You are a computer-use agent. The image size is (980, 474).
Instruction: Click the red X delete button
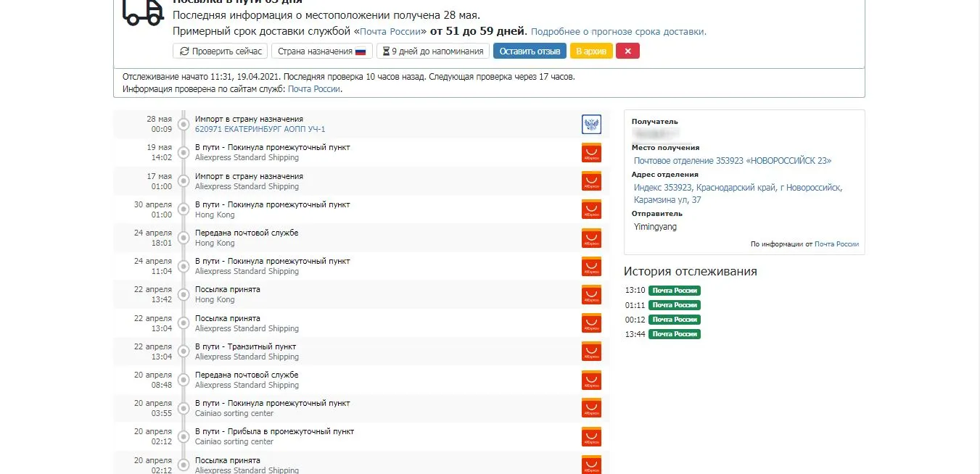627,51
